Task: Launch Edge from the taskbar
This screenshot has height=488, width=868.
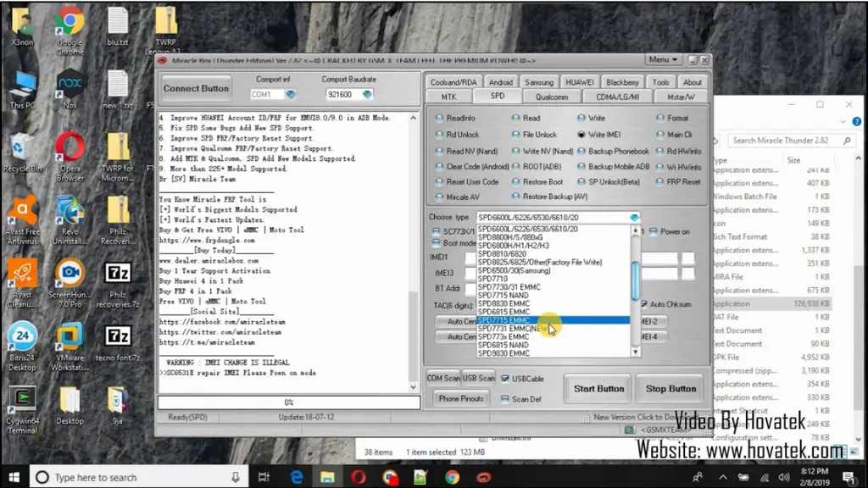Action: pyautogui.click(x=296, y=477)
